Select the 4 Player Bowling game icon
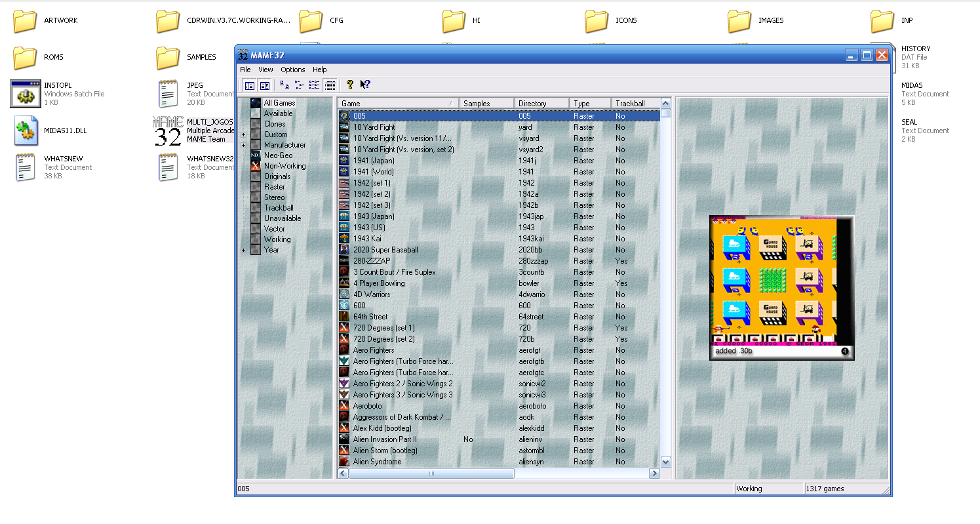The height and width of the screenshot is (524, 980). click(x=343, y=283)
